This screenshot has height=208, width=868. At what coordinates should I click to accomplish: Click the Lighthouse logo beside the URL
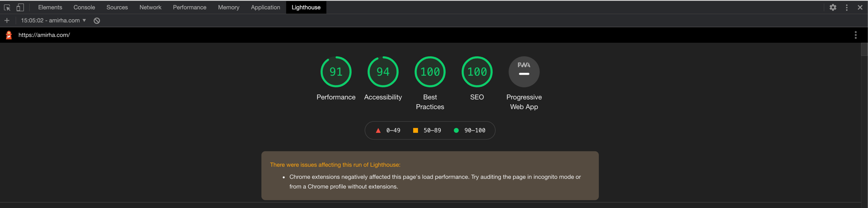click(x=9, y=35)
